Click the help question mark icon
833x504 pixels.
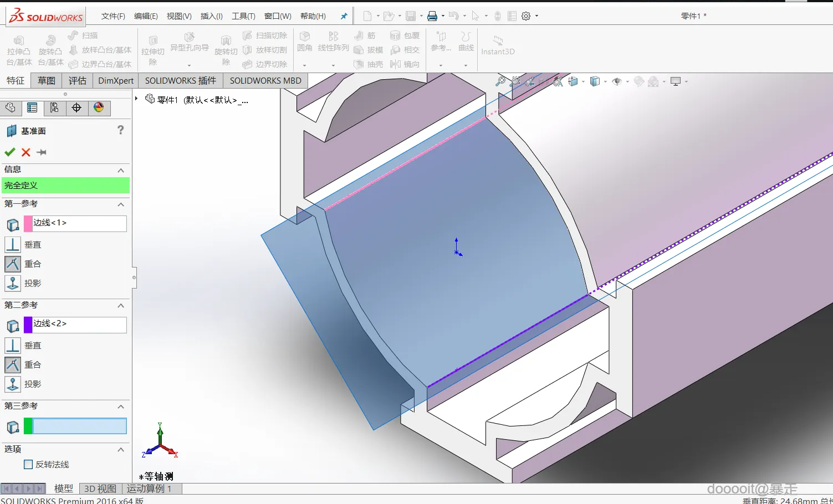coord(120,130)
